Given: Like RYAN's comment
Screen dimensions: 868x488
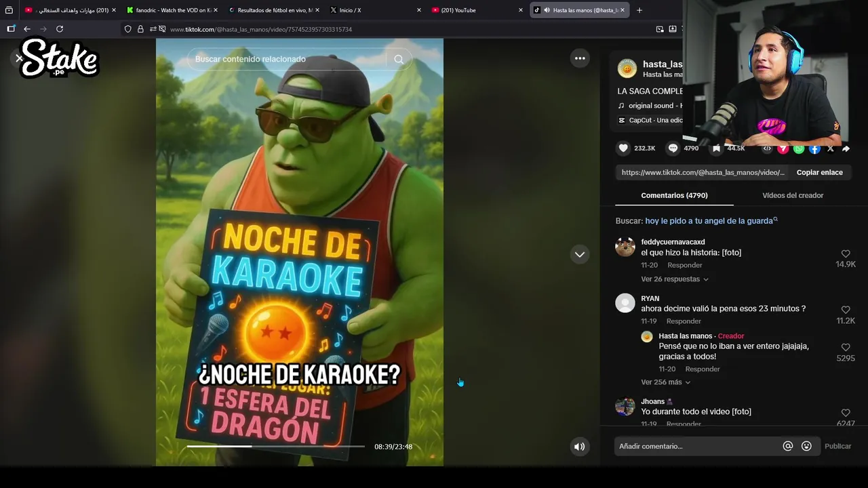Looking at the screenshot, I should click(846, 310).
